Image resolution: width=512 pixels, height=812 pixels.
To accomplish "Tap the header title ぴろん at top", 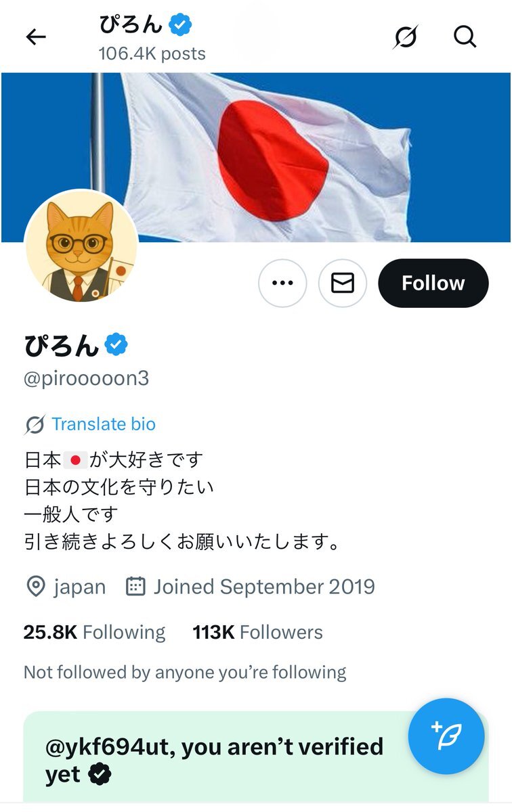I will tap(131, 25).
